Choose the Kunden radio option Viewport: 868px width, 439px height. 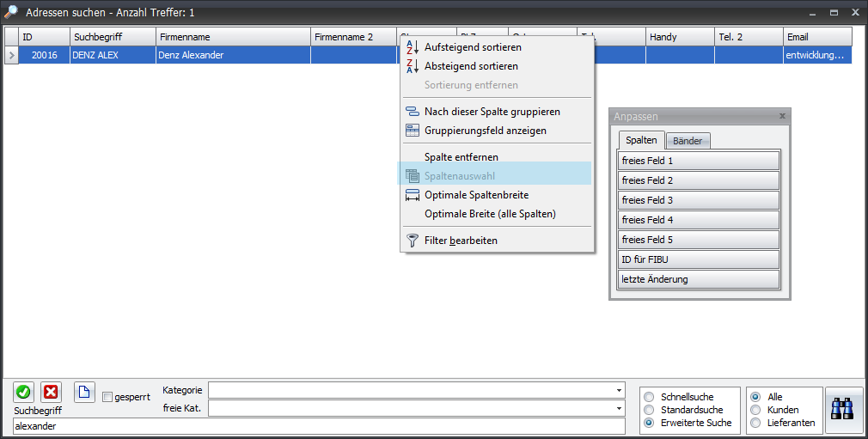click(755, 410)
